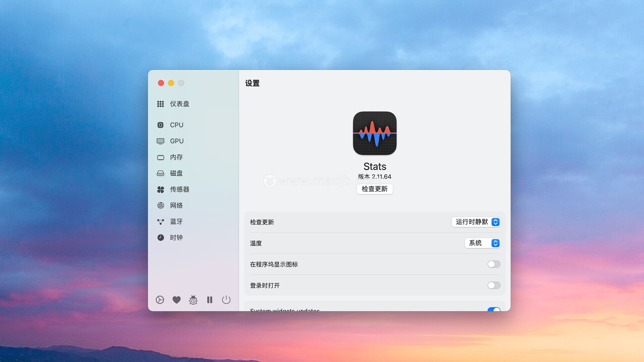Click the sensors fan icon
This screenshot has width=644, height=362.
click(161, 189)
